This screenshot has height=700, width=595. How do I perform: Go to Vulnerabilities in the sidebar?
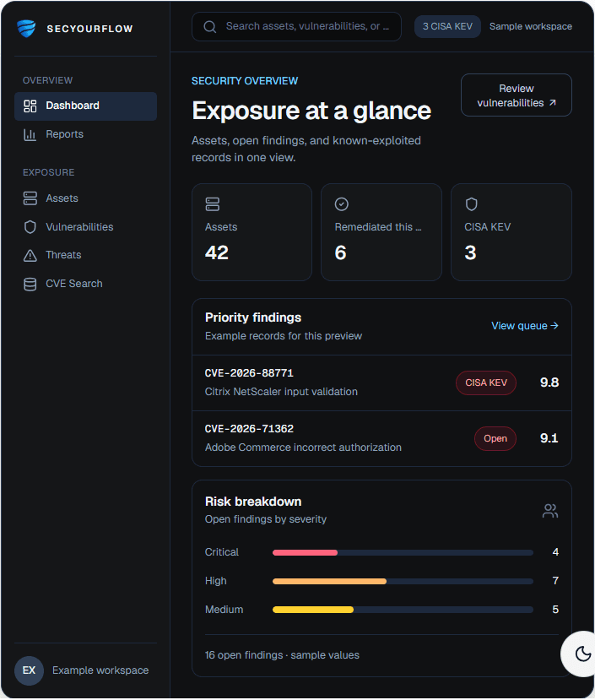pyautogui.click(x=86, y=227)
